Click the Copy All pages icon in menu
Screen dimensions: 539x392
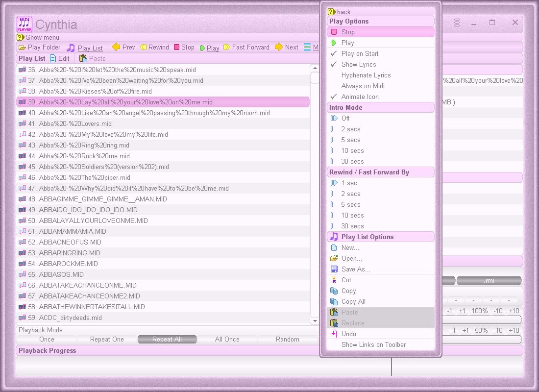(x=334, y=301)
